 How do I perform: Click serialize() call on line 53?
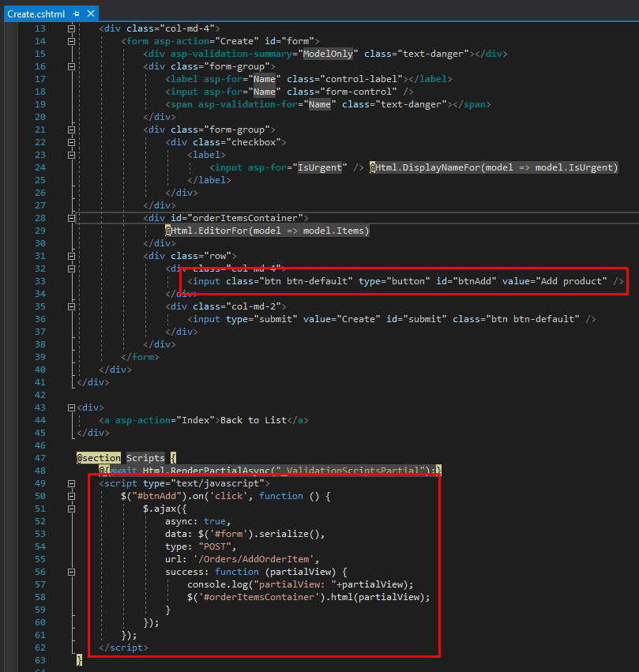pyautogui.click(x=290, y=534)
